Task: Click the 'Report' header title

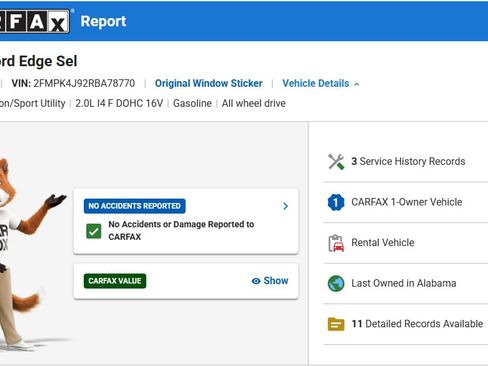Action: [x=103, y=21]
